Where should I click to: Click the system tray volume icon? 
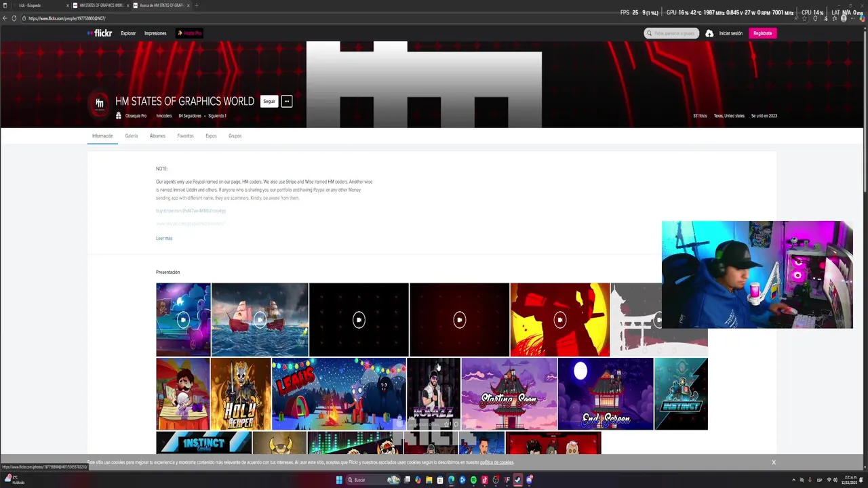(x=835, y=480)
